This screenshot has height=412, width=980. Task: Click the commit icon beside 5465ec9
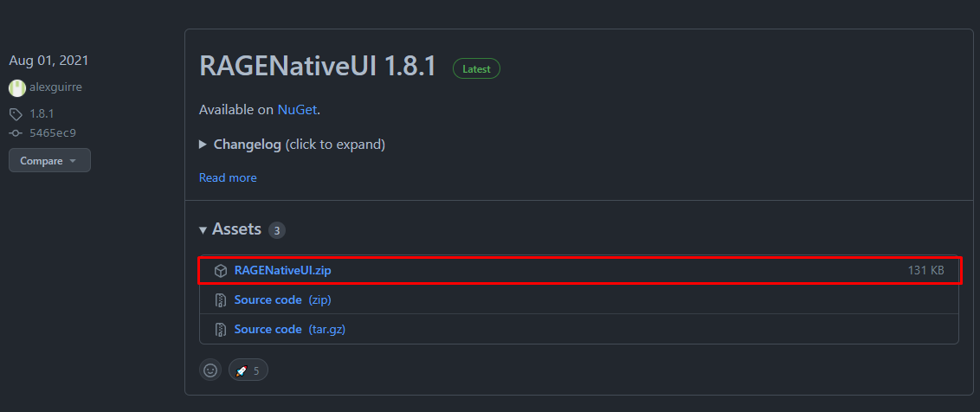[x=16, y=133]
